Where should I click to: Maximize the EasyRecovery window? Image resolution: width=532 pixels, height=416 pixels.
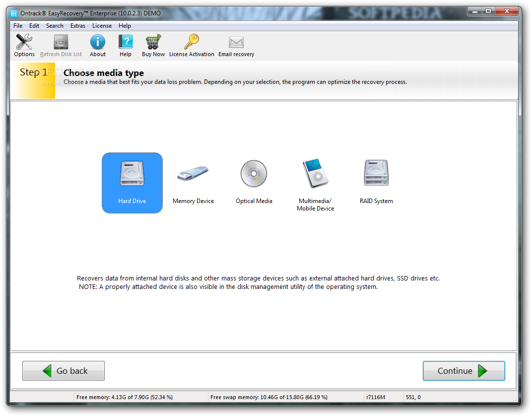[x=488, y=11]
